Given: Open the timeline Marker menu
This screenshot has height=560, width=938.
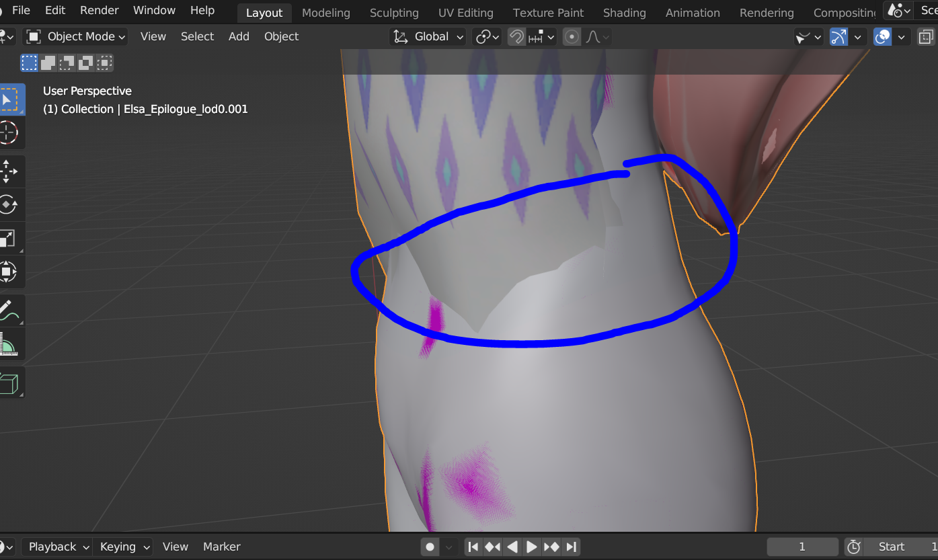Looking at the screenshot, I should coord(222,547).
